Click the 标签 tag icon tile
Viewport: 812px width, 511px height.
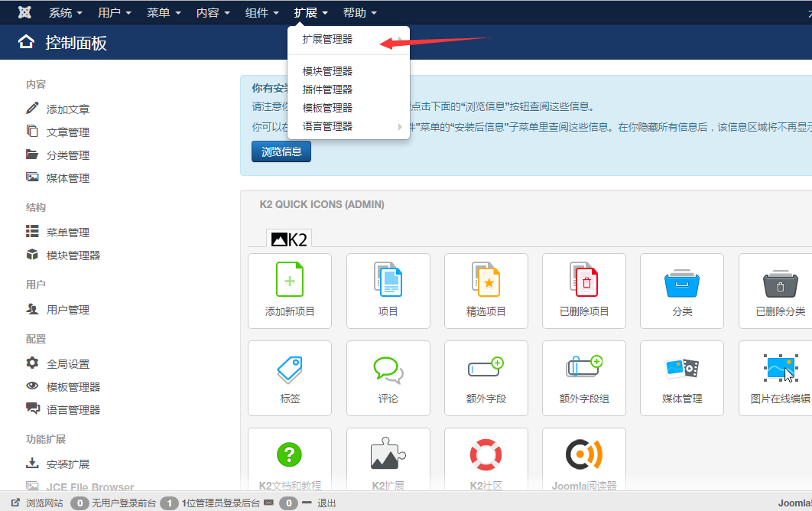290,377
